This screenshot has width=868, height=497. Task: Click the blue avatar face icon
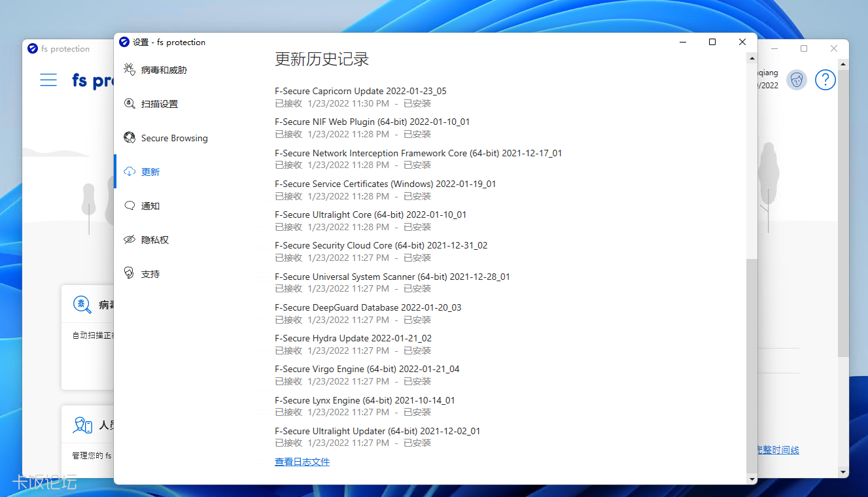(796, 79)
